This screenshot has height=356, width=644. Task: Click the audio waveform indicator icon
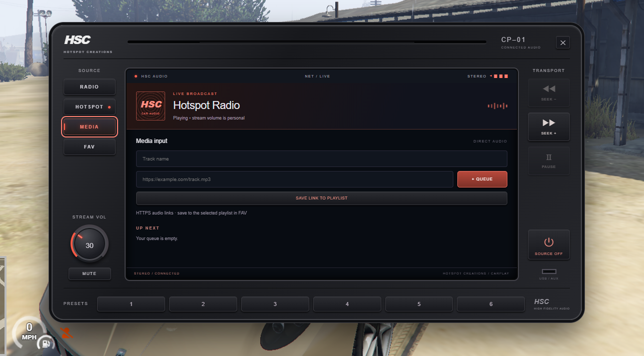497,106
